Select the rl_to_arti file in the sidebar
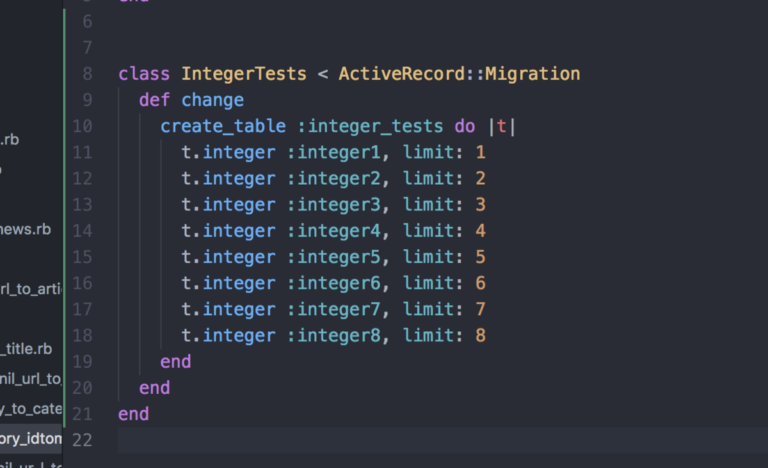Screen dimensions: 768x468 [31, 289]
